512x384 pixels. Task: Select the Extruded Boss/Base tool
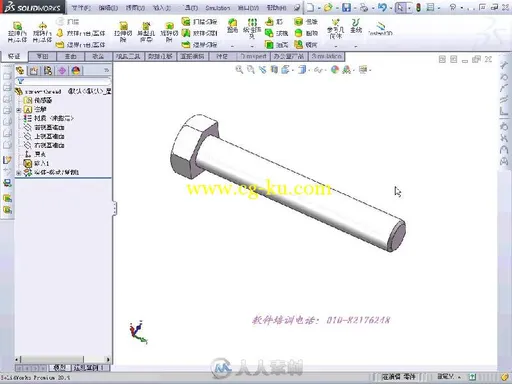point(17,32)
